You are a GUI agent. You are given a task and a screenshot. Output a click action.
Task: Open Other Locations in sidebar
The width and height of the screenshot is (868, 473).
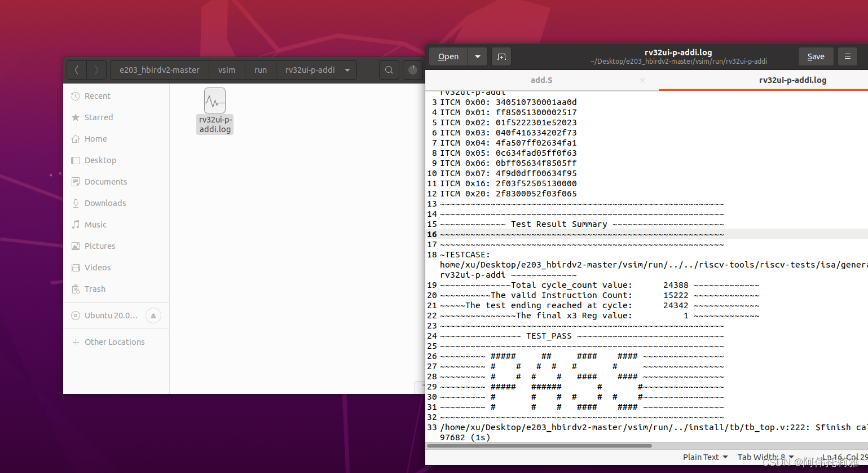pyautogui.click(x=116, y=342)
